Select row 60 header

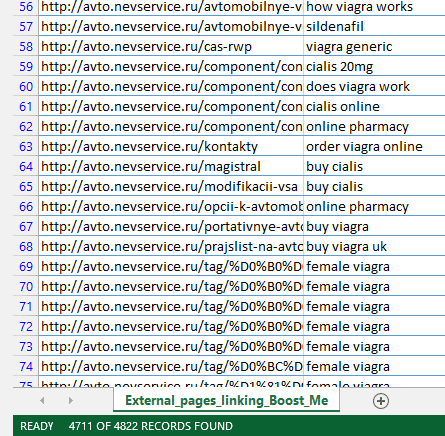(x=26, y=87)
